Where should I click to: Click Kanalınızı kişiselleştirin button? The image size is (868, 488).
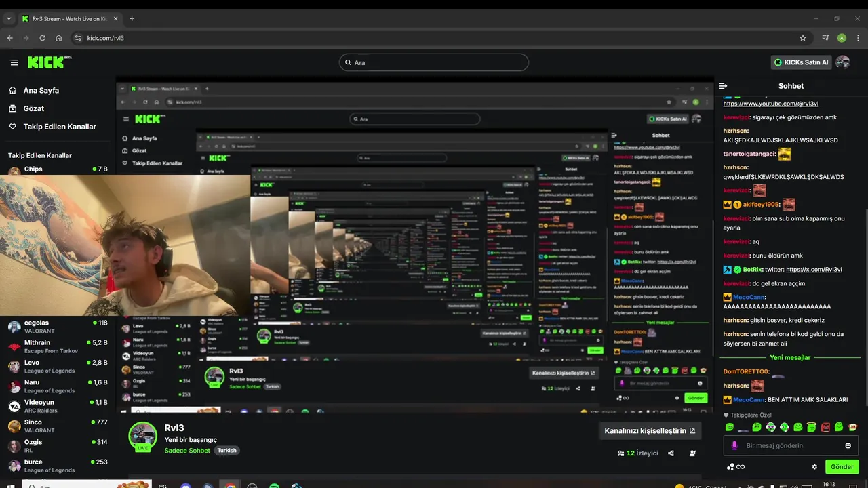click(x=650, y=430)
